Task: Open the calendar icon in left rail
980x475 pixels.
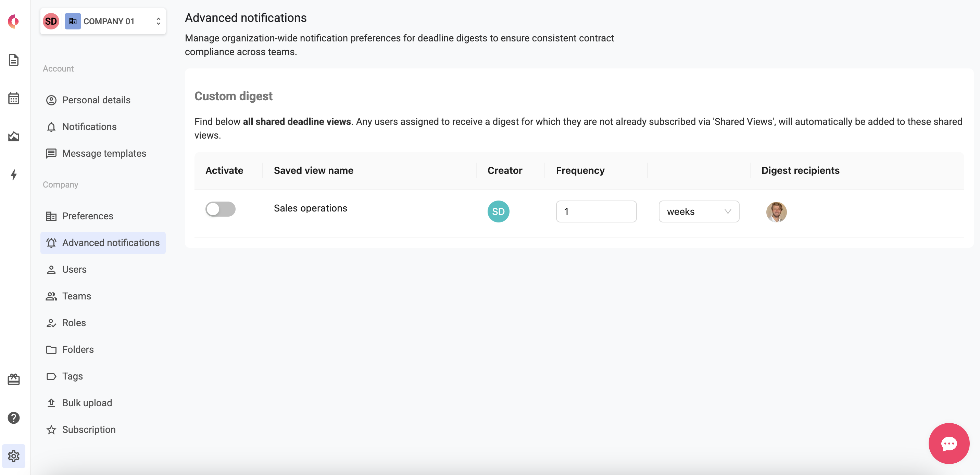Action: [14, 98]
